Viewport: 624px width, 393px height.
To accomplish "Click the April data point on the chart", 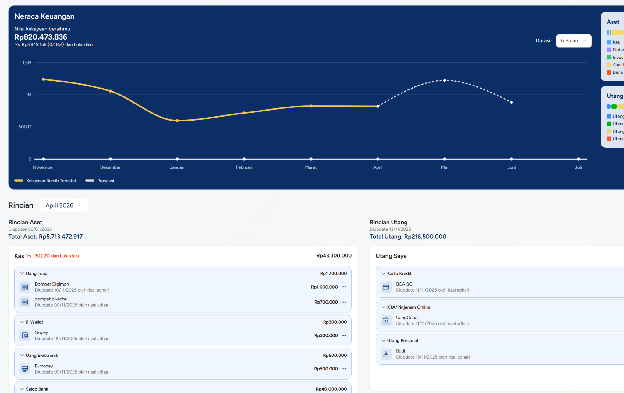I will pos(378,106).
